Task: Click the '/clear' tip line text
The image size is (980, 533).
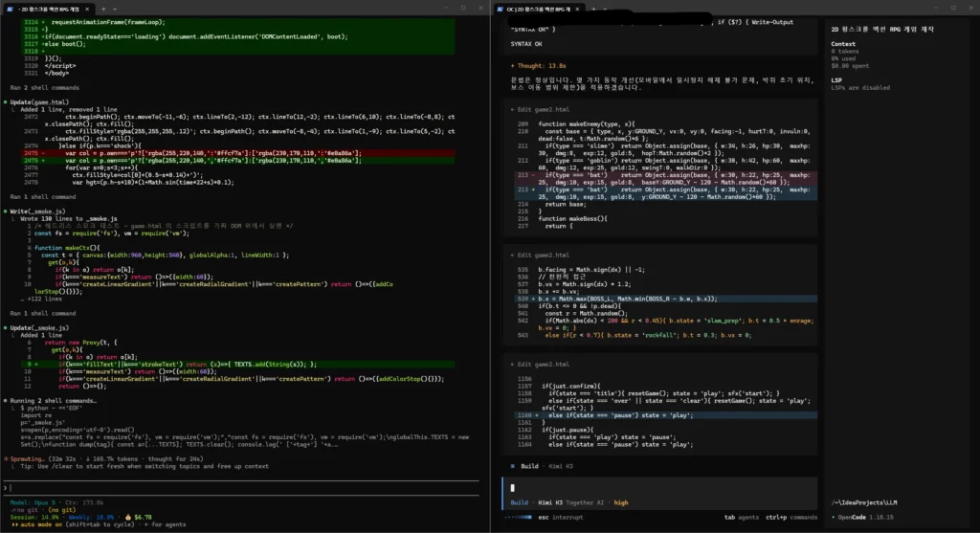Action: 145,466
